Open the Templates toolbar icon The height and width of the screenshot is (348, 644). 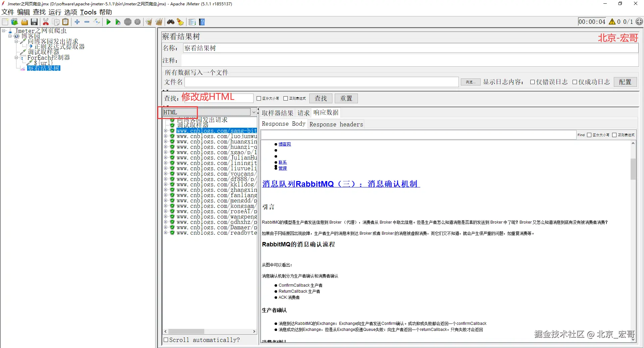point(14,22)
